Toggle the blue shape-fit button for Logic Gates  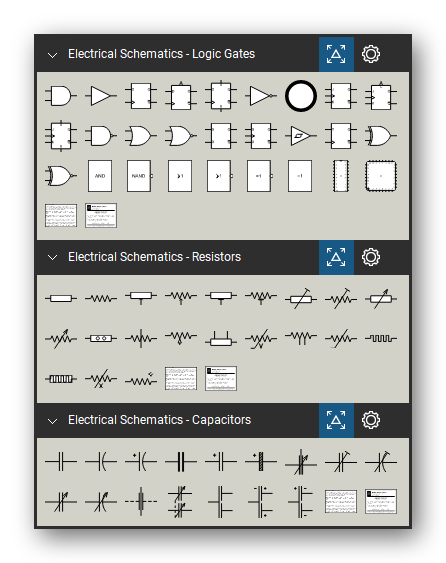[x=336, y=54]
